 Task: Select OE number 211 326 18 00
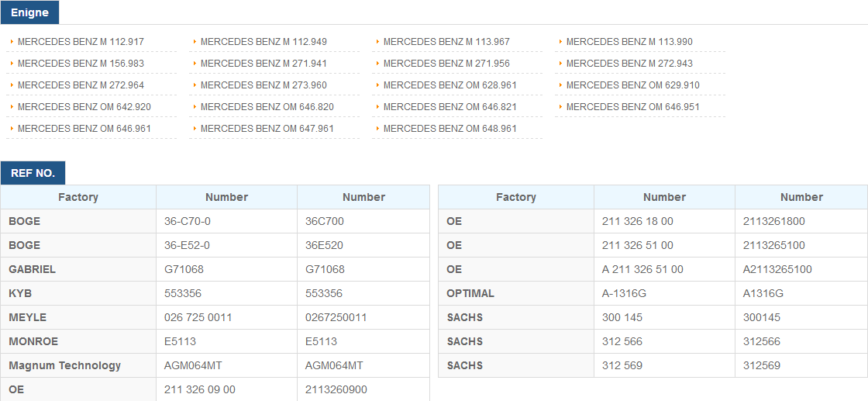click(664, 222)
